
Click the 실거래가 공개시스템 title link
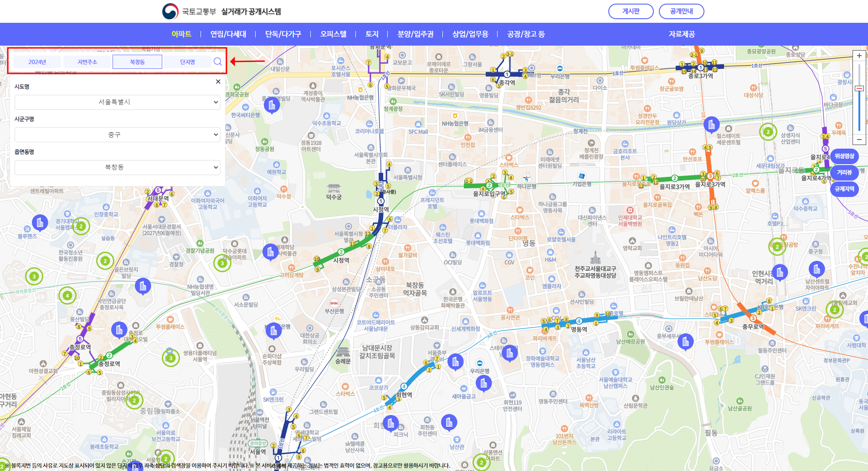pyautogui.click(x=251, y=11)
